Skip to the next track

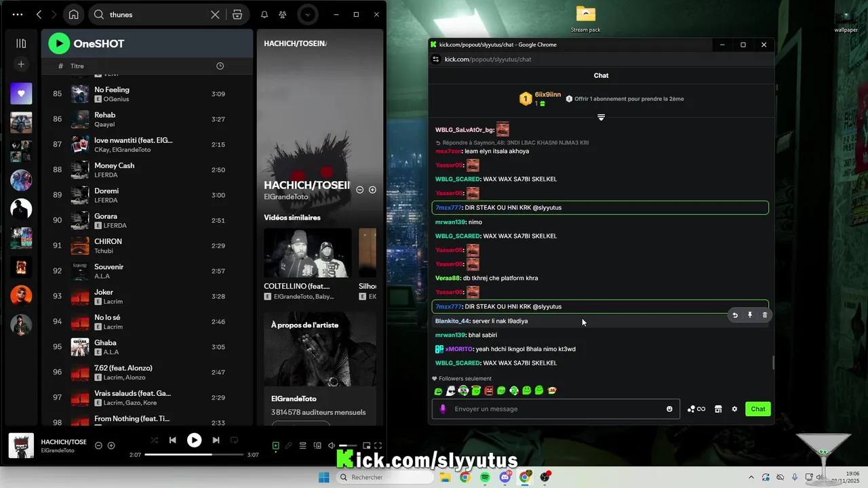point(216,440)
